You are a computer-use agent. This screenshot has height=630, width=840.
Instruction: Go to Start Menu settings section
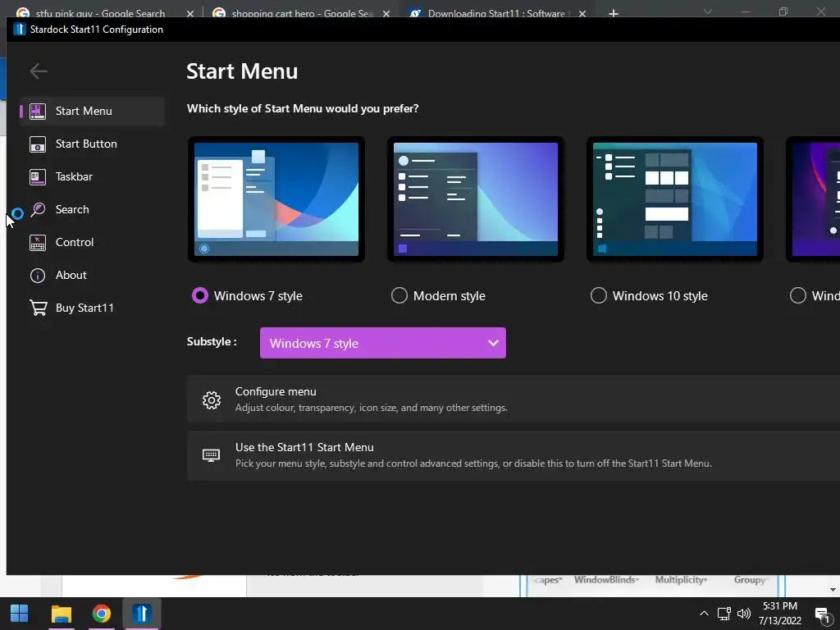pyautogui.click(x=92, y=111)
